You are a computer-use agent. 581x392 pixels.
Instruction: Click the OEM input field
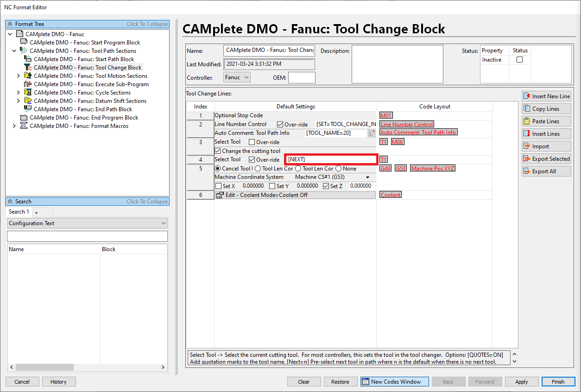pos(302,77)
